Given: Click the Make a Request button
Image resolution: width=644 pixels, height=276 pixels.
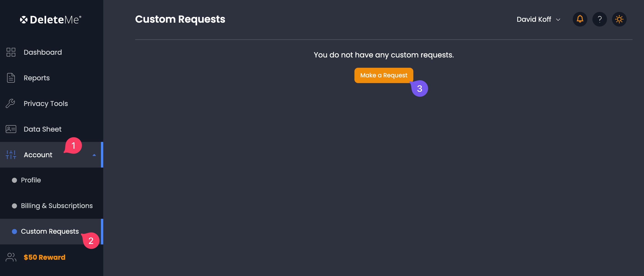Looking at the screenshot, I should (x=384, y=75).
